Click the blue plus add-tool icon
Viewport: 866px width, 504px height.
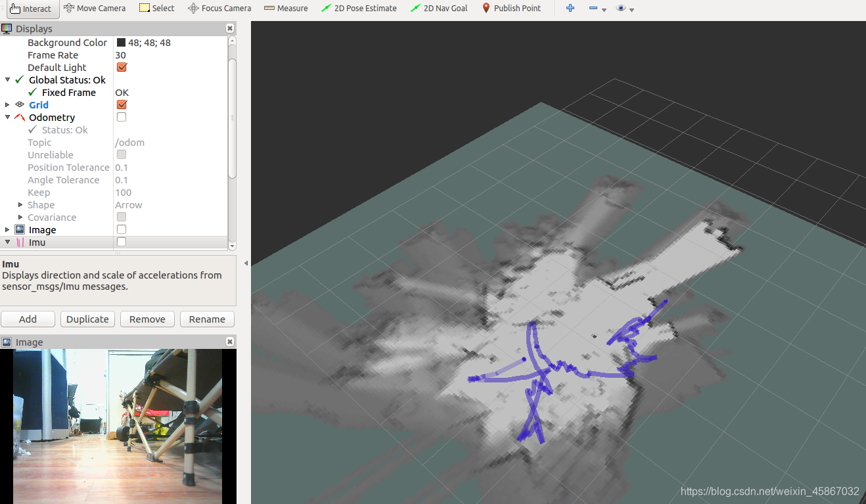point(570,8)
